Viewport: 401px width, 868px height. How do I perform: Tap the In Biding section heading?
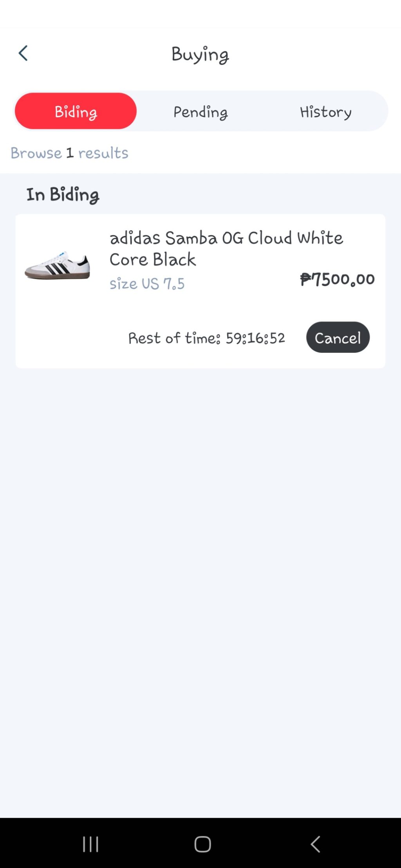click(63, 194)
